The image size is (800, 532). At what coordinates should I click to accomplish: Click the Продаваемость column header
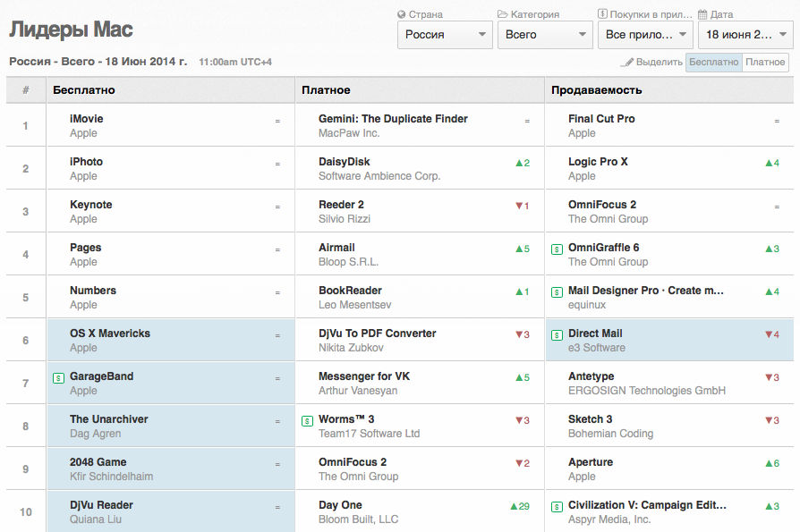coord(597,90)
